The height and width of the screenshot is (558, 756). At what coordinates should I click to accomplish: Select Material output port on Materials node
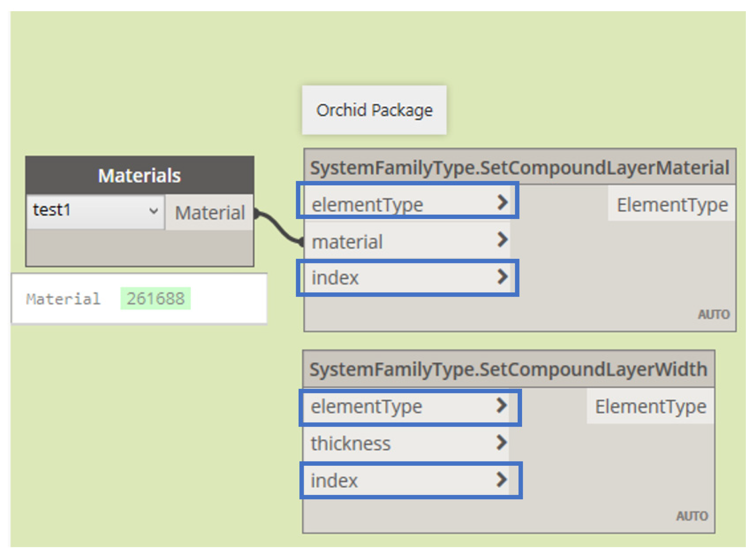210,212
